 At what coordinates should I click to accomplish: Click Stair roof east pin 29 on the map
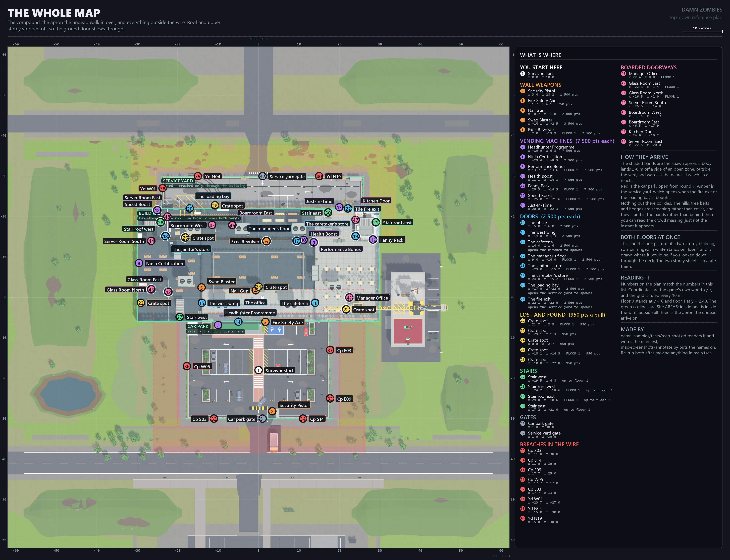coord(376,222)
